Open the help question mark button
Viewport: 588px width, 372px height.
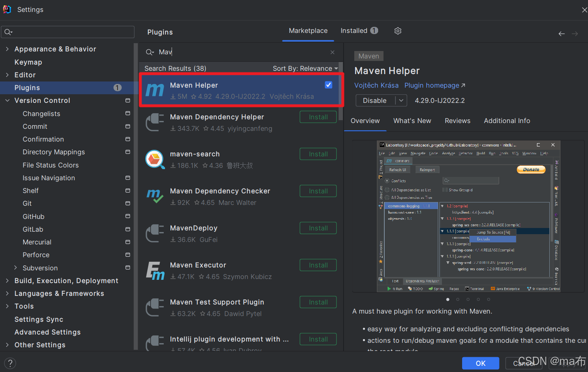click(x=10, y=363)
